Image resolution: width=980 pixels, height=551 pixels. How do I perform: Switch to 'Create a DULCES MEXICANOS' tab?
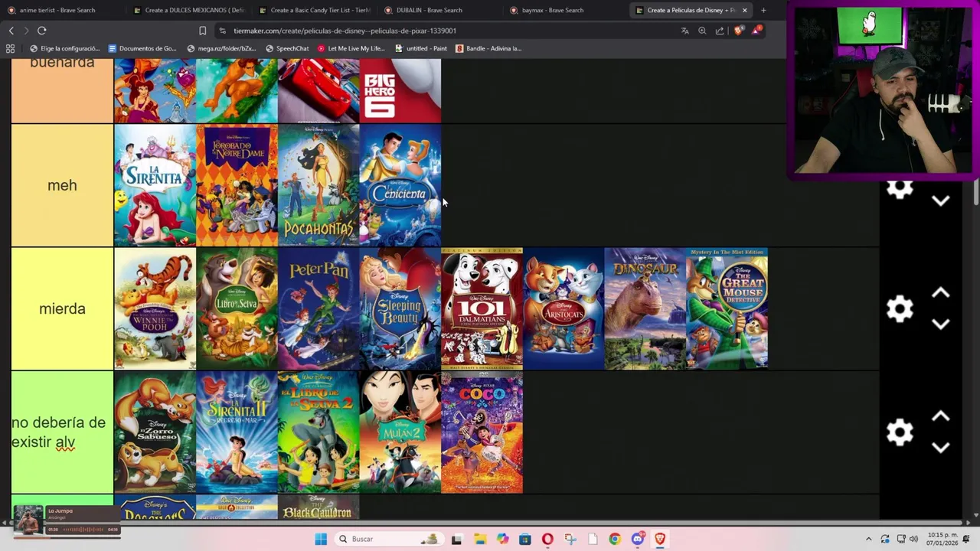[x=188, y=10]
